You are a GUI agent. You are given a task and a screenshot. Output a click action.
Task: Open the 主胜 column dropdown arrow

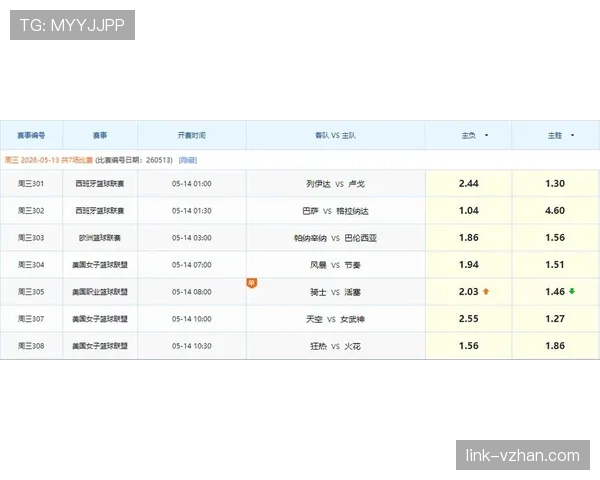[x=572, y=135]
